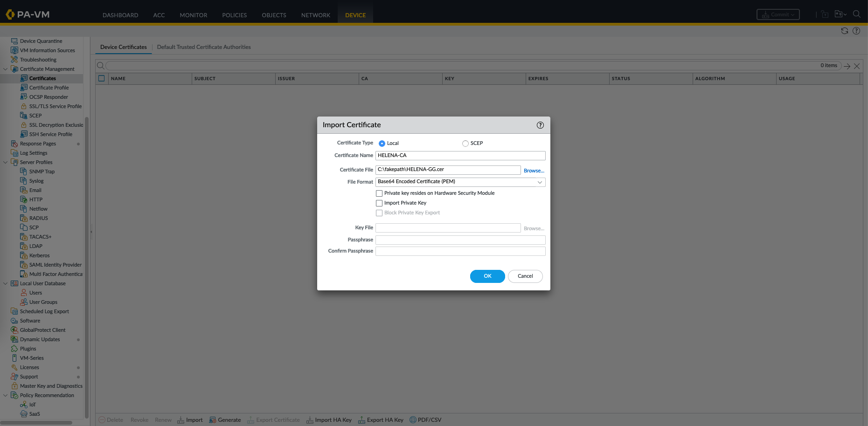Switch to Default Trusted Certificate Authorities tab
Image resolution: width=868 pixels, height=426 pixels.
(x=203, y=47)
